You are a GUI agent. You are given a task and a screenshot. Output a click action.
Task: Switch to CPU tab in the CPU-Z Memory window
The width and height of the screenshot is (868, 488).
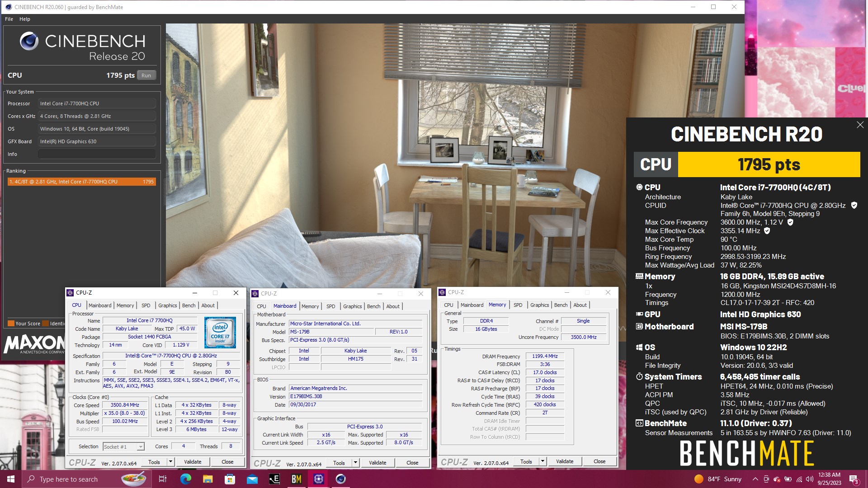pyautogui.click(x=448, y=305)
